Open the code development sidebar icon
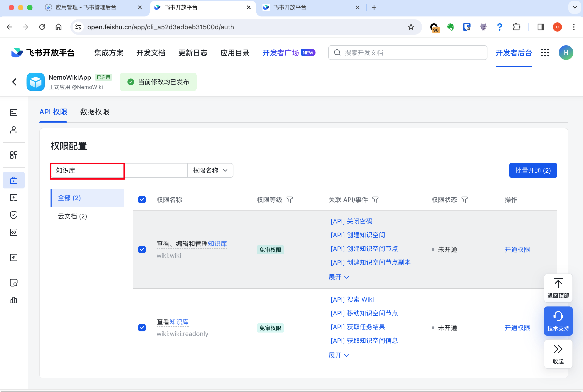Screen dimensions: 583x392 click(x=14, y=233)
